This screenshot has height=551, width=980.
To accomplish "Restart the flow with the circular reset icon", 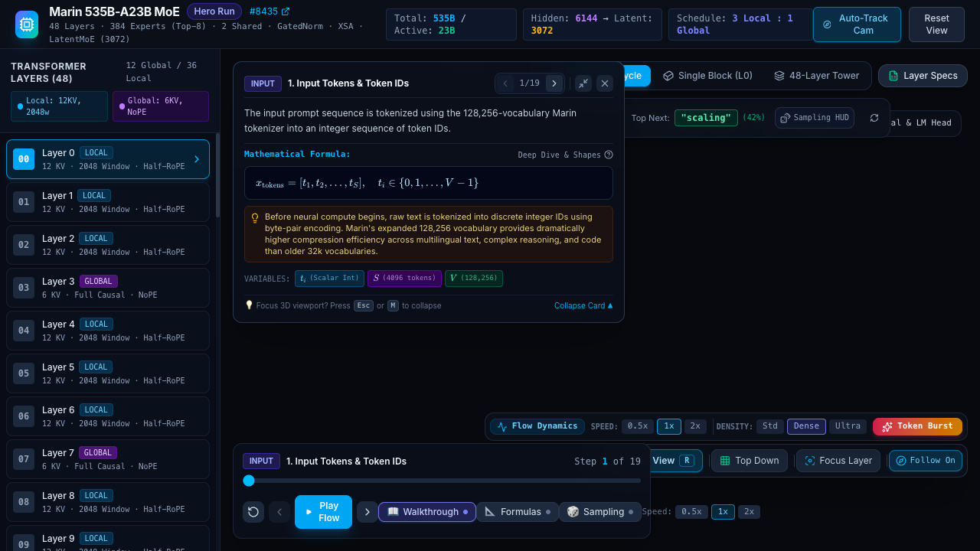I will 253,512.
